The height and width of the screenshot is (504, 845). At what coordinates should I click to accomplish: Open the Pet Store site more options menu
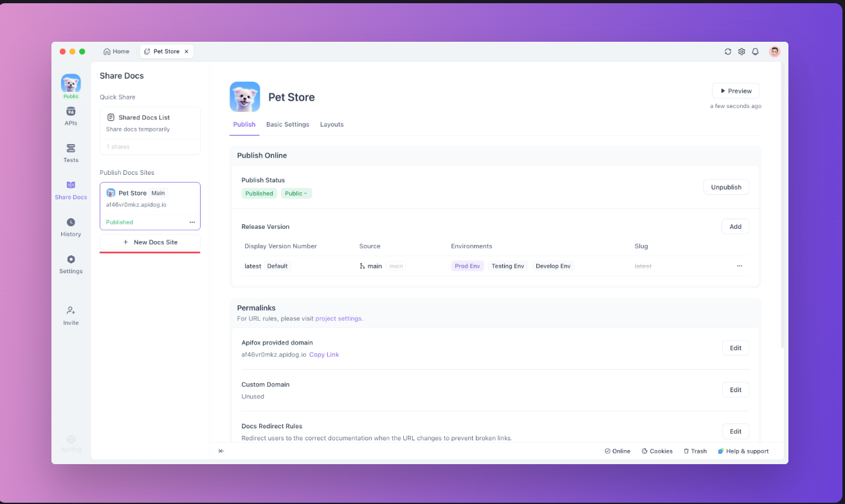coord(192,222)
